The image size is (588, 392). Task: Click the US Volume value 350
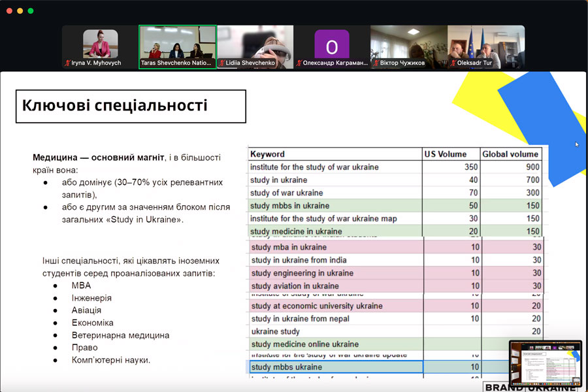coord(471,167)
